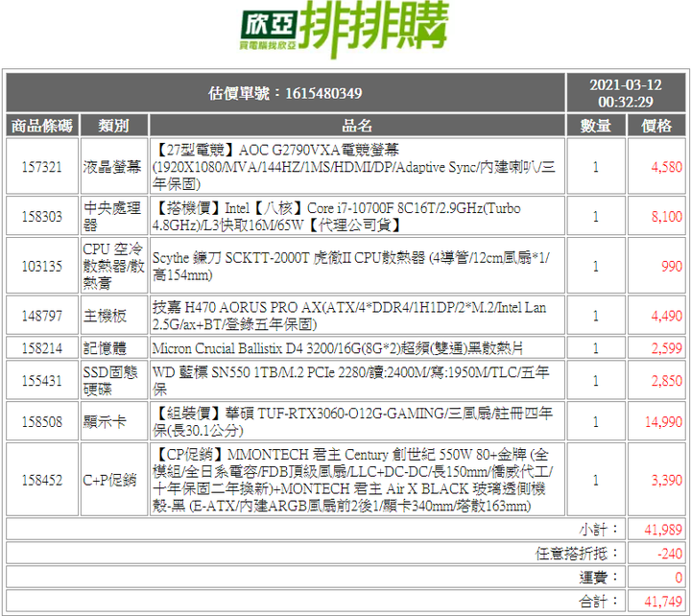Click barcode 158452

click(42, 480)
